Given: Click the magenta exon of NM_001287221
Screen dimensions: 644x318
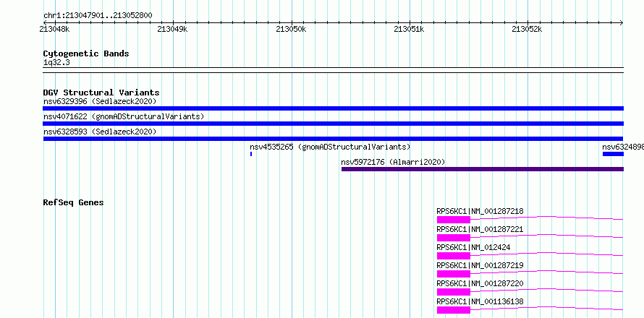Looking at the screenshot, I should click(x=454, y=238).
